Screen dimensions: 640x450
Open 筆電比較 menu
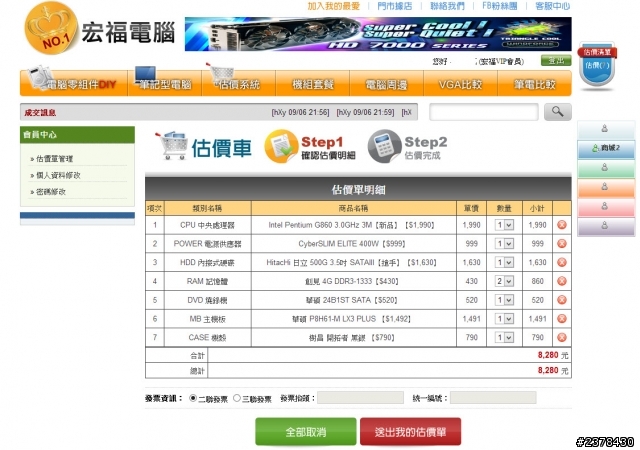(x=534, y=83)
